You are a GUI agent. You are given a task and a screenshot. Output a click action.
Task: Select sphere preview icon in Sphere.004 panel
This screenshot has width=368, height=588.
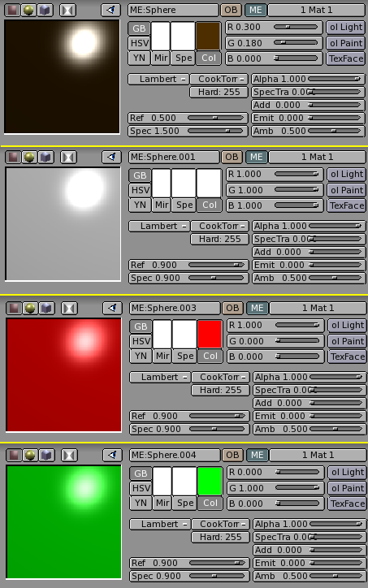pyautogui.click(x=30, y=456)
